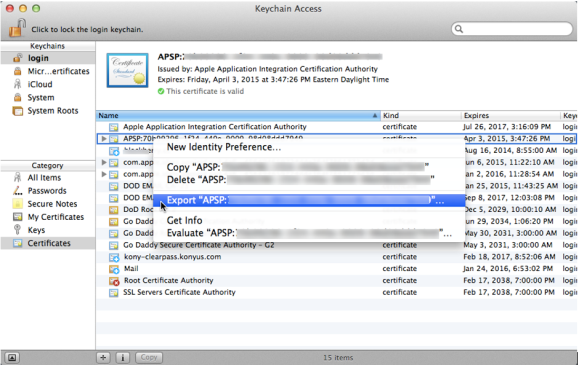Click the Mail certificate icon

pos(114,269)
